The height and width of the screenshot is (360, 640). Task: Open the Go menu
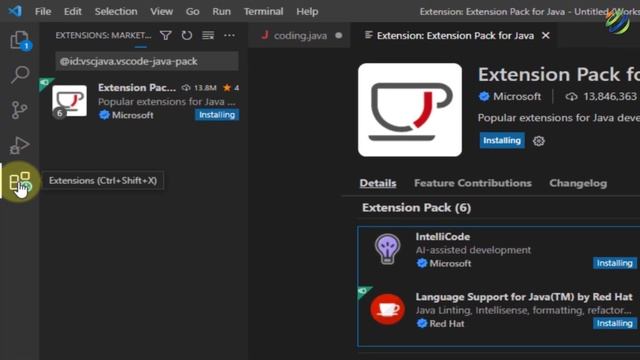192,11
